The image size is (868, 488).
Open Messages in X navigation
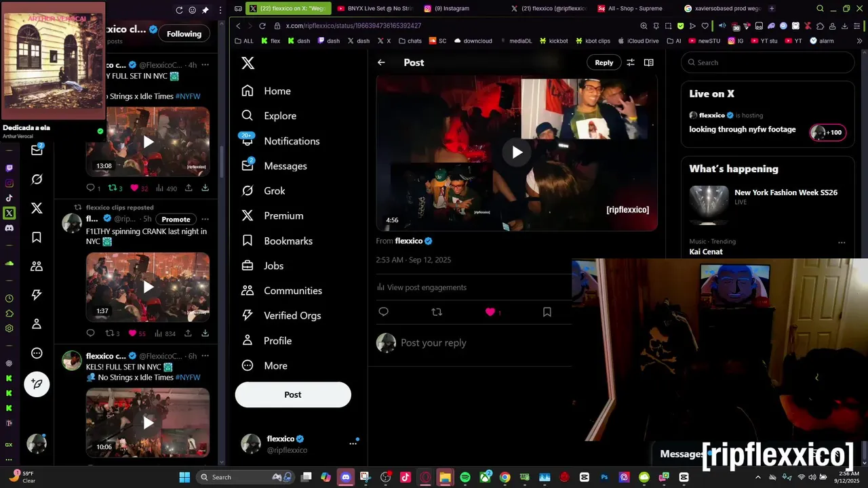(275, 166)
